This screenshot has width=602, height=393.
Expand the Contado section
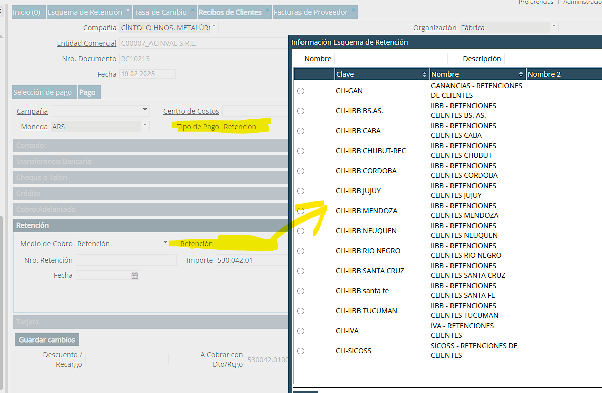[150, 145]
